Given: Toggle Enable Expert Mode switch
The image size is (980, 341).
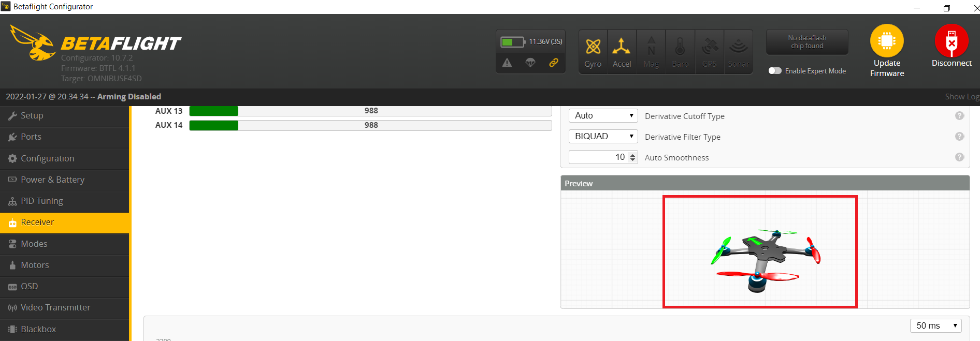Looking at the screenshot, I should click(x=775, y=71).
